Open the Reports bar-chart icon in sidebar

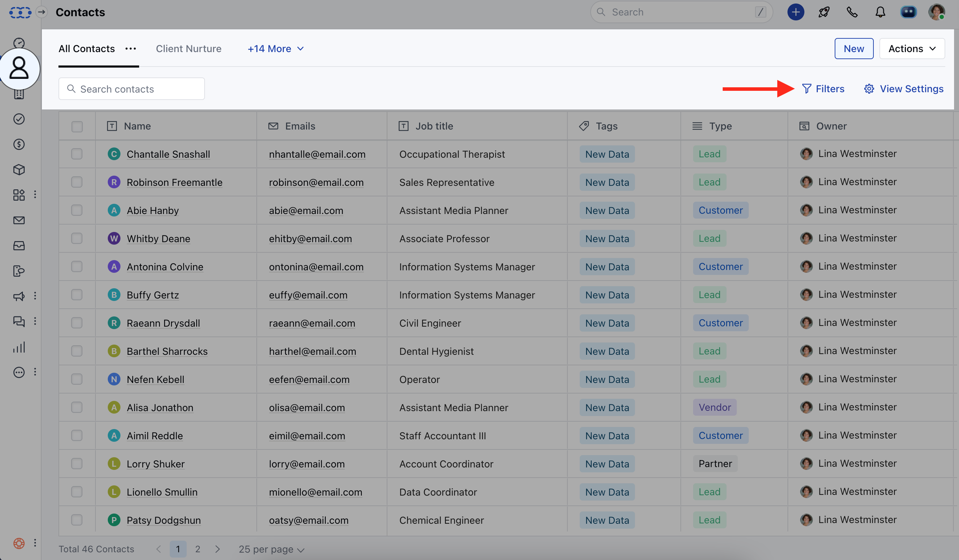coord(19,347)
